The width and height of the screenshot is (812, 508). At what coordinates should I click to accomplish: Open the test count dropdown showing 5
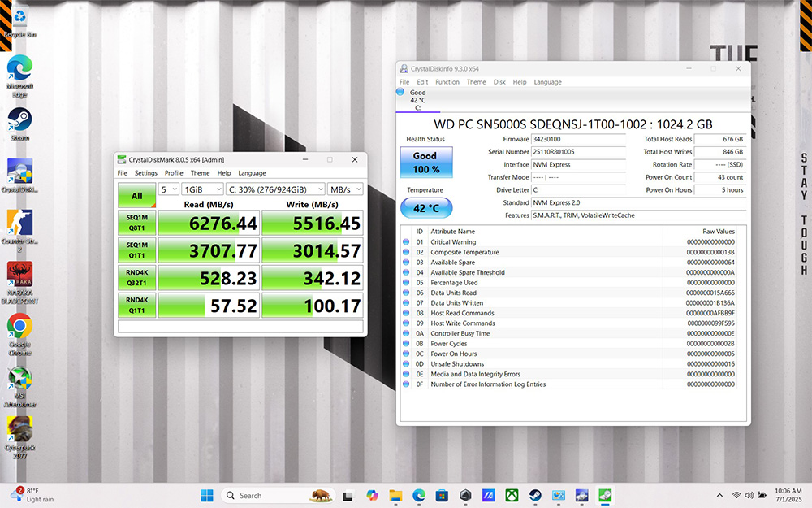click(x=168, y=189)
